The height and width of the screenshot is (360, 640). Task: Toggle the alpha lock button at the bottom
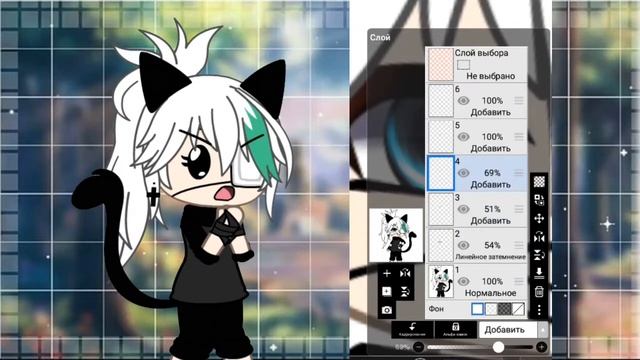[x=456, y=329]
